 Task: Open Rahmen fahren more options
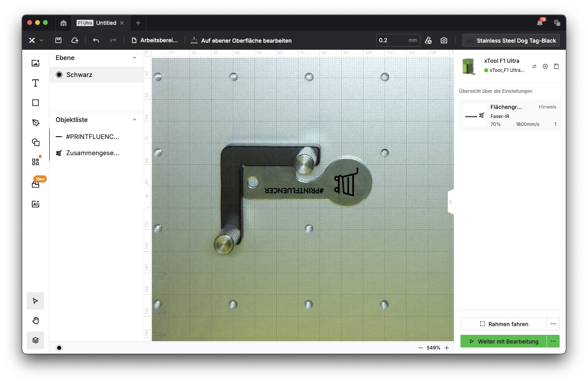coord(553,324)
